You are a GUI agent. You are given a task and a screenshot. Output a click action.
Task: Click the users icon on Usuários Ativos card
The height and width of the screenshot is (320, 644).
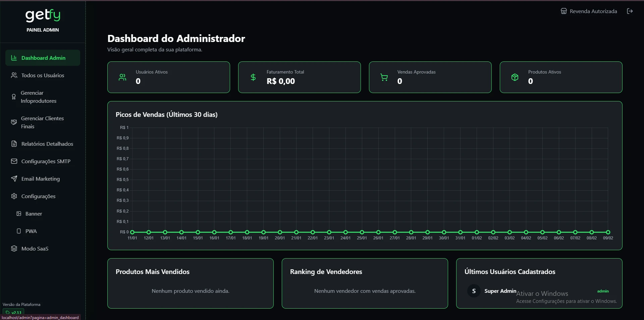coord(122,77)
